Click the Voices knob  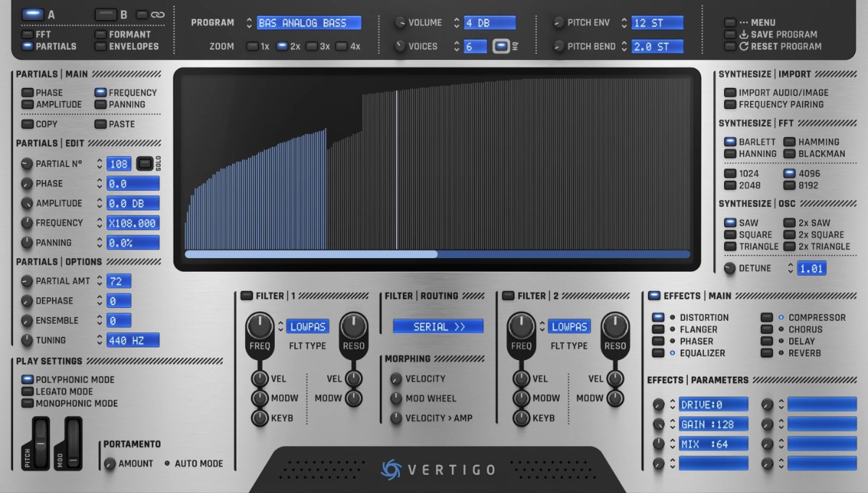400,46
